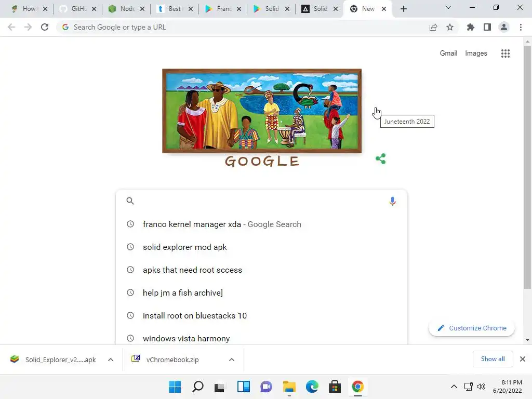Open Microsoft Store from taskbar
This screenshot has width=532, height=399.
coord(335,387)
